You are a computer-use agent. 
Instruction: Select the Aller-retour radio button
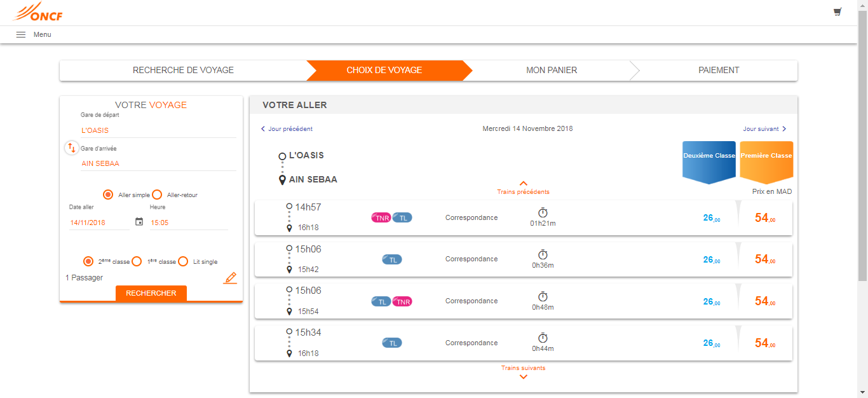point(157,195)
